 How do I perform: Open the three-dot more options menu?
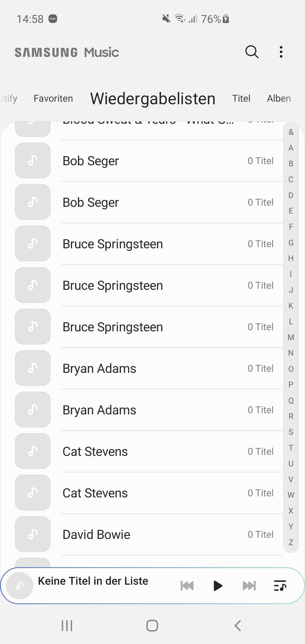(x=281, y=52)
